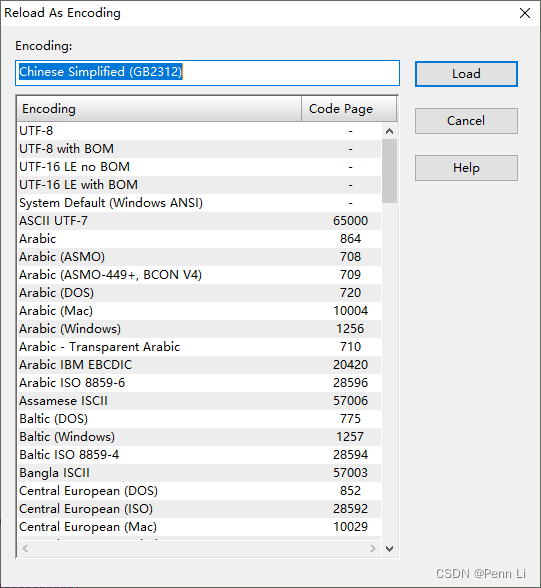Viewport: 541px width, 588px height.
Task: Choose the Arabic (Mac) row
Action: point(199,311)
